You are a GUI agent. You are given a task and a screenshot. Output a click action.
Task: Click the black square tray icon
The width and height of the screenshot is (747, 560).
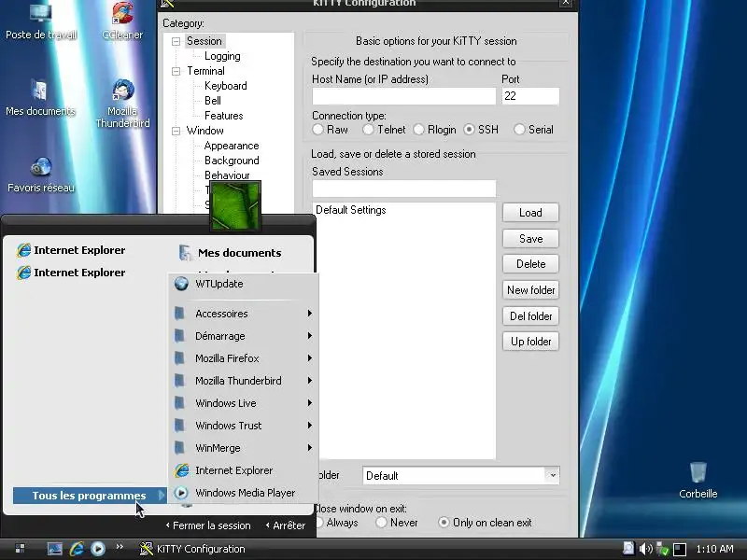[680, 549]
